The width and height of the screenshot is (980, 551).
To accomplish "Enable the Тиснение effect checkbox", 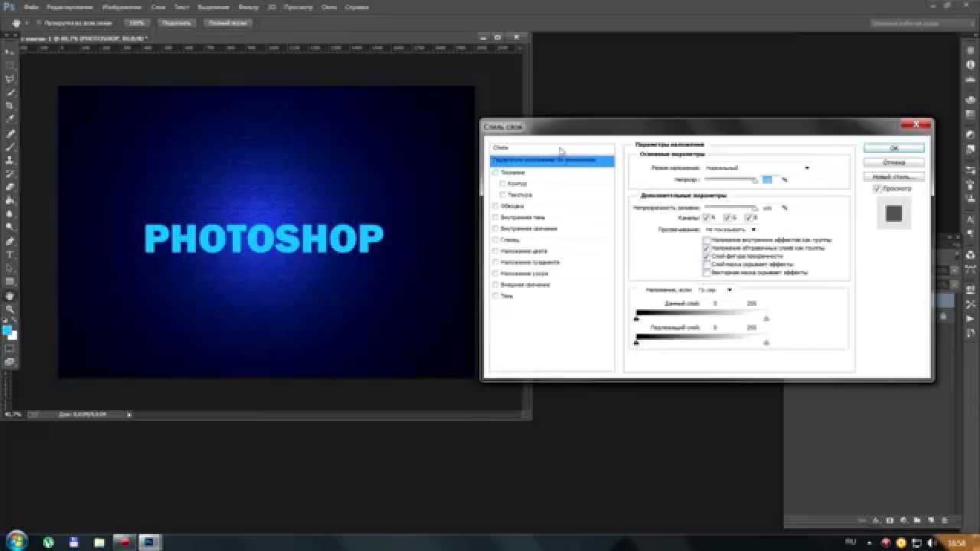I will pyautogui.click(x=496, y=173).
